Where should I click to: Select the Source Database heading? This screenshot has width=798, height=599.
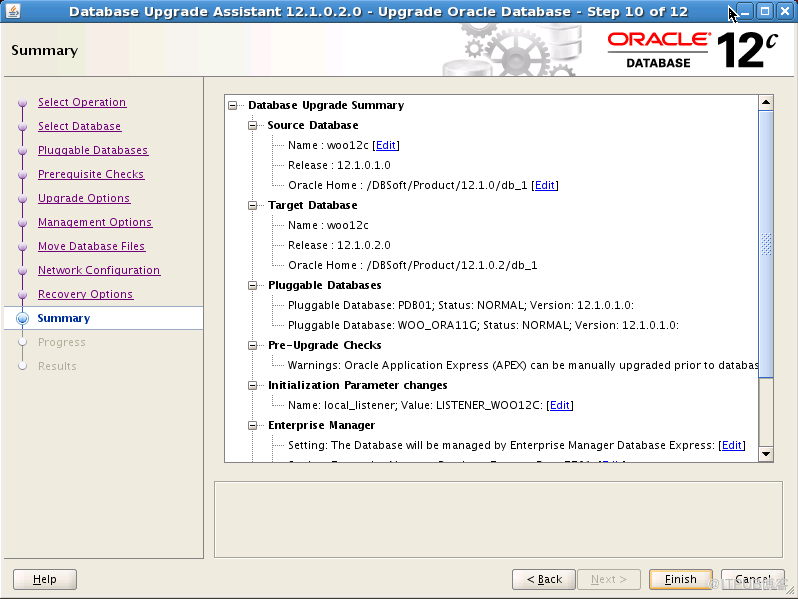tap(313, 125)
